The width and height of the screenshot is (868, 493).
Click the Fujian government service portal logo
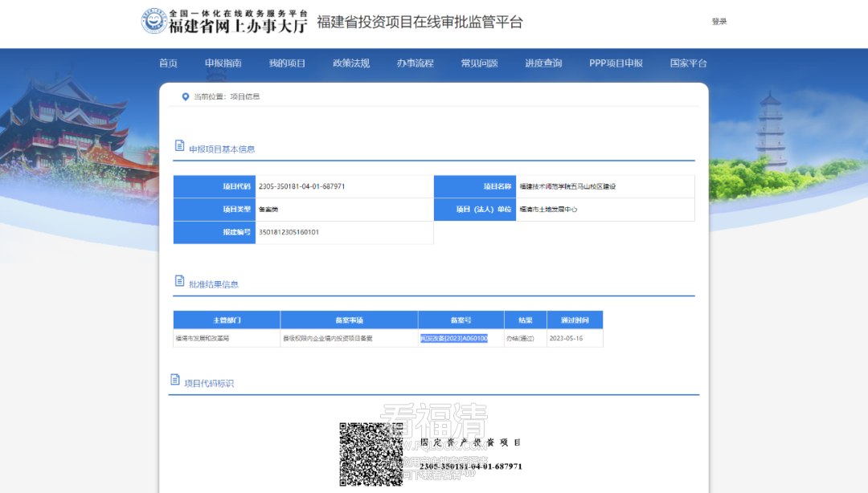[x=154, y=22]
